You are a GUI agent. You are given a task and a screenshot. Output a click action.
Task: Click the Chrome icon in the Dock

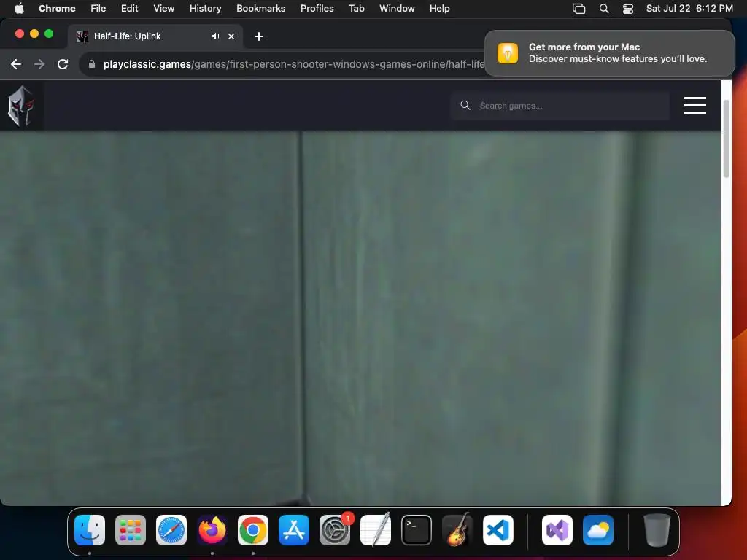point(252,530)
